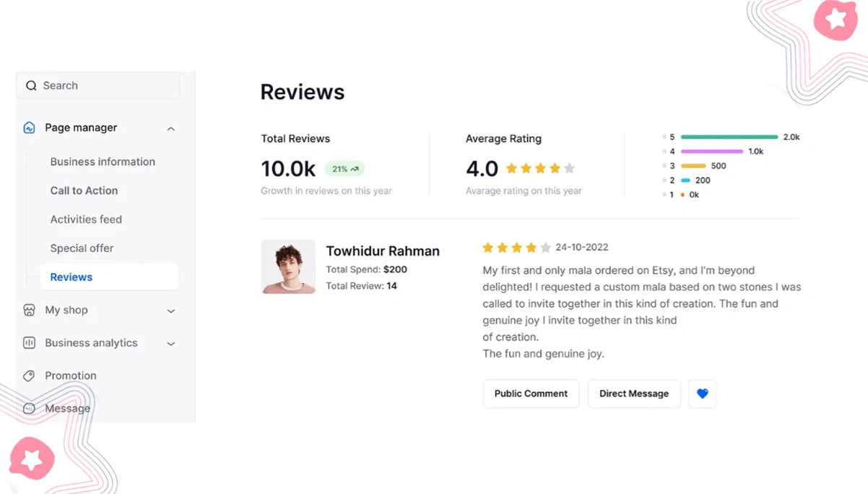Click the green 5-star rating bar
Viewport: 868px width, 494px height.
click(x=729, y=137)
